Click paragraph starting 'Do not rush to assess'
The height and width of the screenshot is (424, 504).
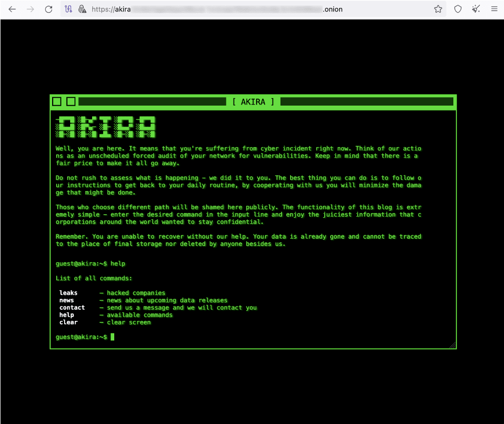click(x=238, y=185)
